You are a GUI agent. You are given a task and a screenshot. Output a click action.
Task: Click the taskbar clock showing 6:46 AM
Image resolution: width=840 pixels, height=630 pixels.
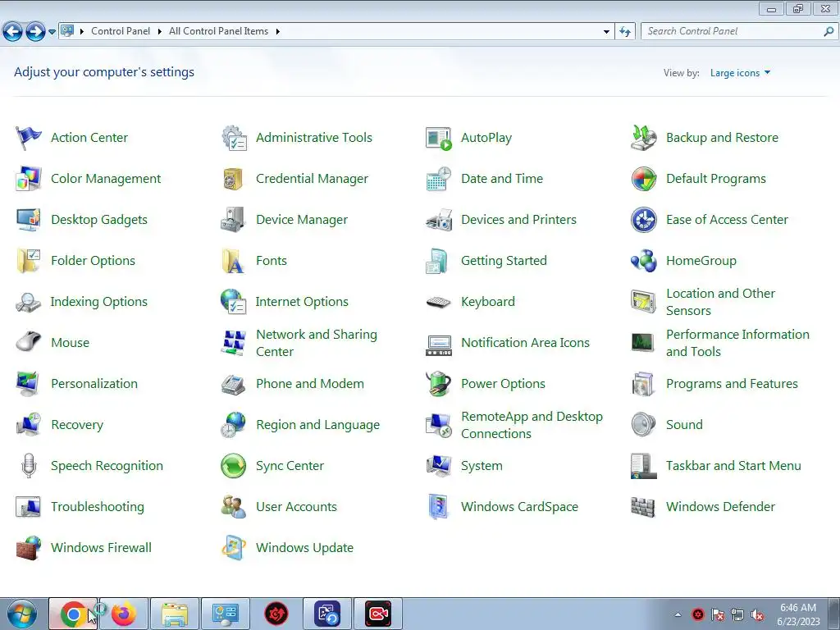tap(798, 614)
